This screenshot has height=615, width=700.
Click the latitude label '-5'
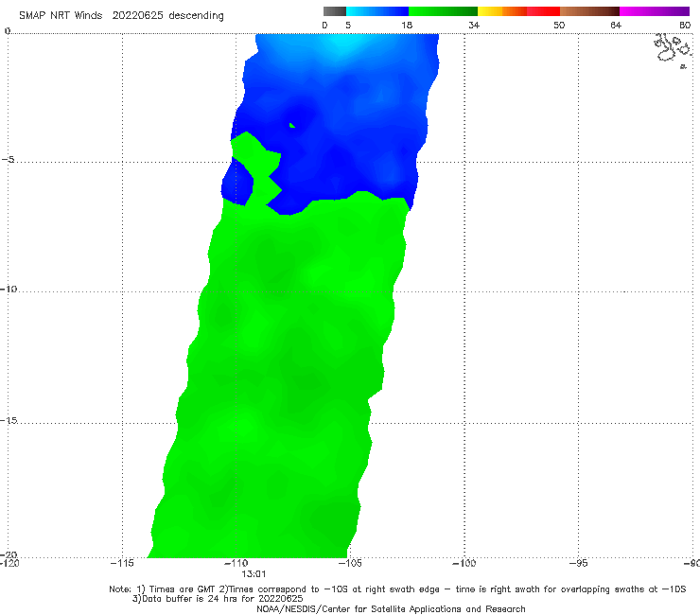8,160
